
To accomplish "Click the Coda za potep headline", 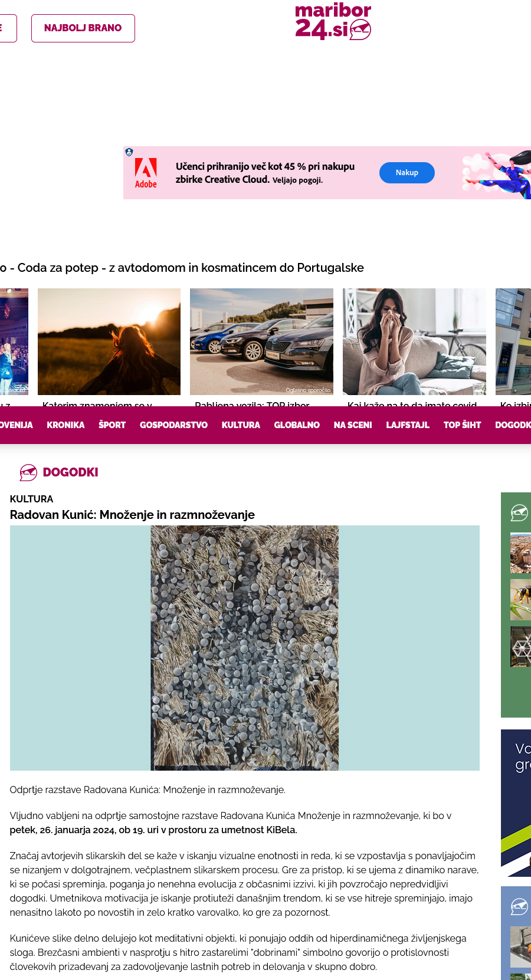I will [182, 268].
